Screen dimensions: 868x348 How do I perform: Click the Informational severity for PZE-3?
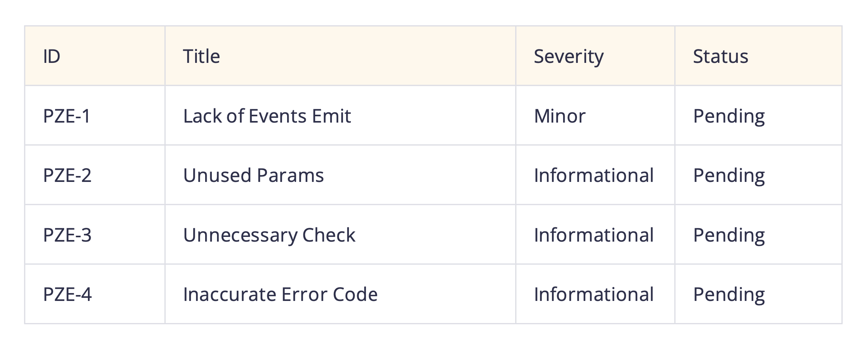point(594,235)
